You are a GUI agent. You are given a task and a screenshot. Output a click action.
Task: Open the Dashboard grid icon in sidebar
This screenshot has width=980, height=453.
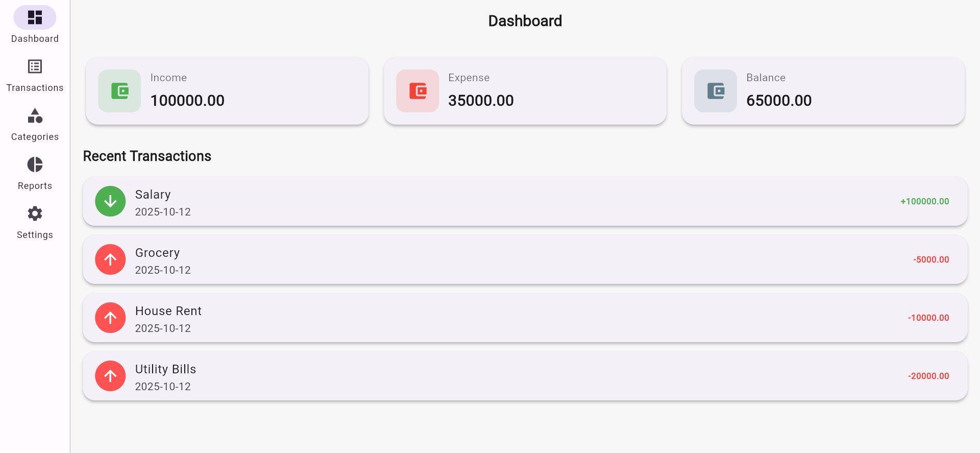click(x=35, y=17)
